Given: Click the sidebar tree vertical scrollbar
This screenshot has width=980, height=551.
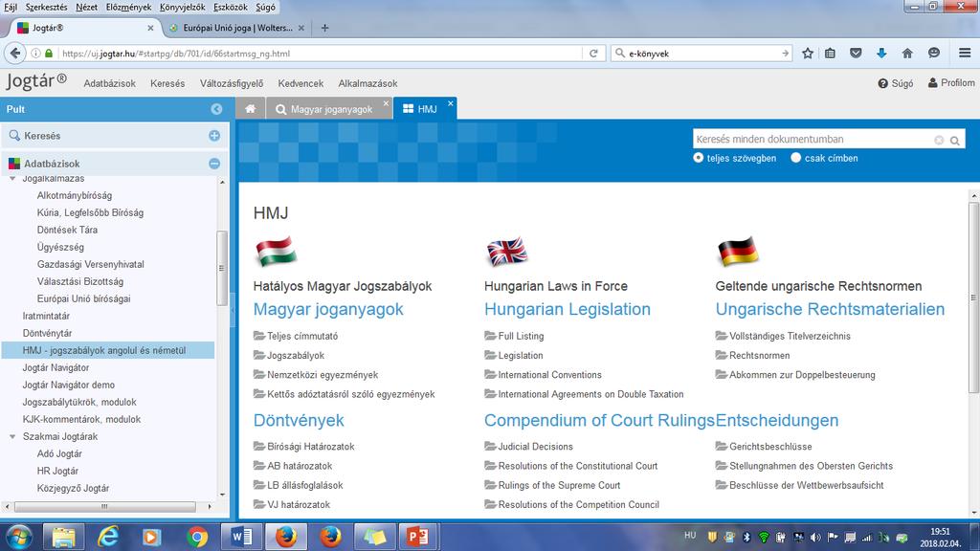Looking at the screenshot, I should 222,268.
